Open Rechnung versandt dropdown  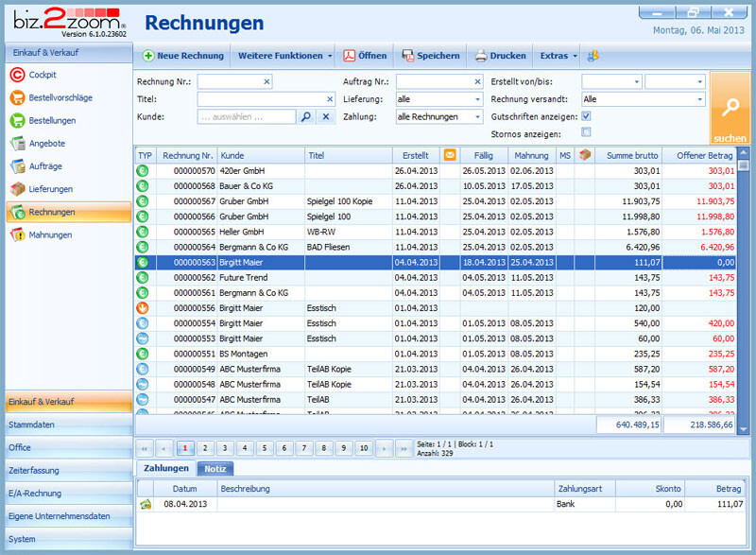[x=699, y=99]
